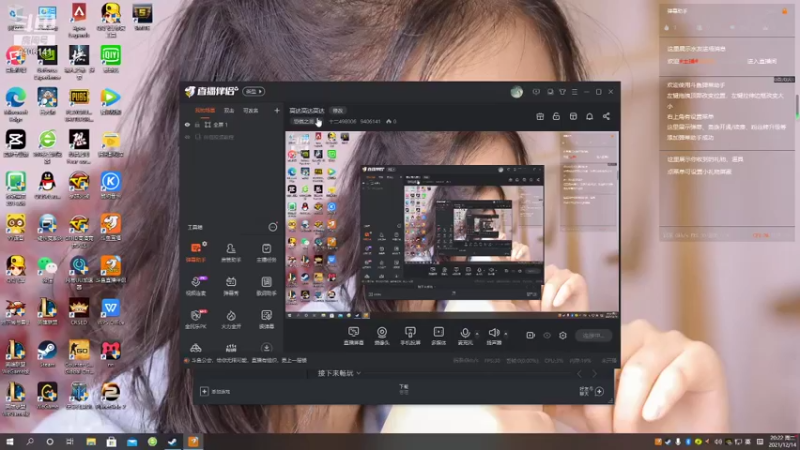This screenshot has width=800, height=450.
Task: Open Task View on the taskbar
Action: pyautogui.click(x=70, y=441)
